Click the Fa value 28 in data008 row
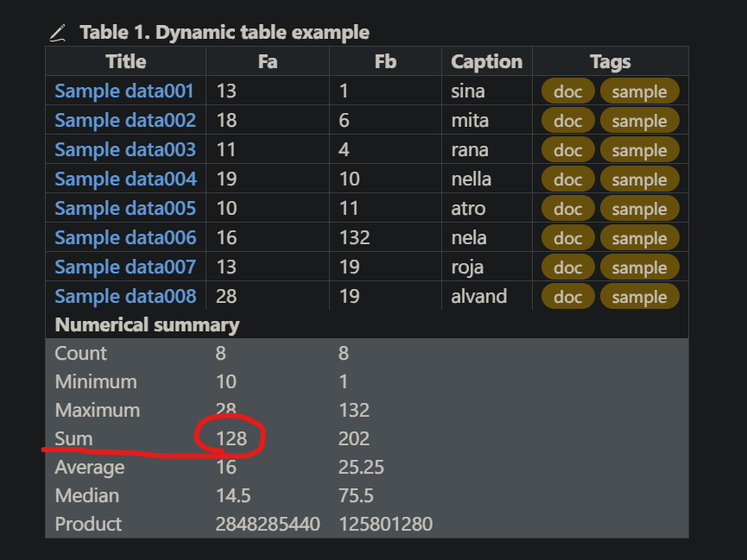Image resolution: width=747 pixels, height=560 pixels. (226, 297)
